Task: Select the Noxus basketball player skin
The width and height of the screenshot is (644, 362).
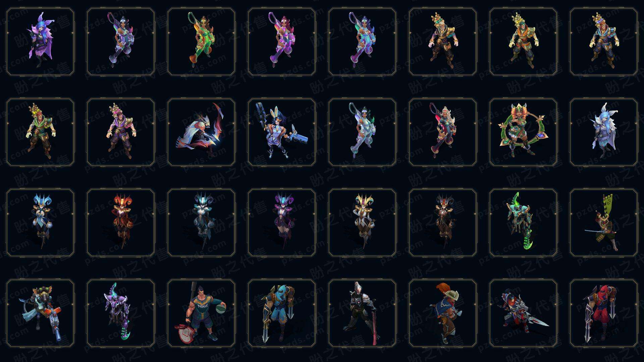Action: tap(201, 313)
